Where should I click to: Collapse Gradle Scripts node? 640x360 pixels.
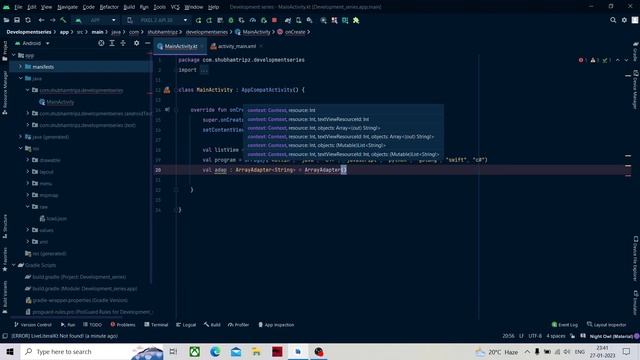[14, 265]
